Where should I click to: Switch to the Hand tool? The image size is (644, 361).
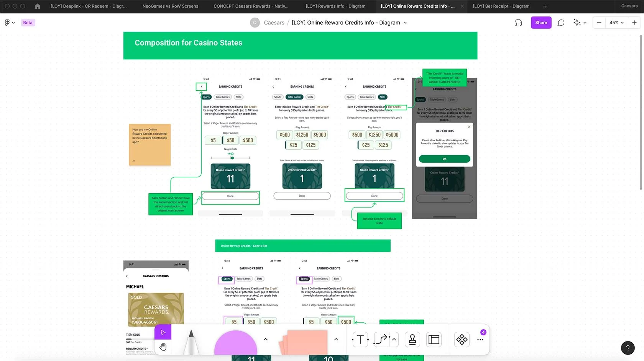tap(163, 347)
